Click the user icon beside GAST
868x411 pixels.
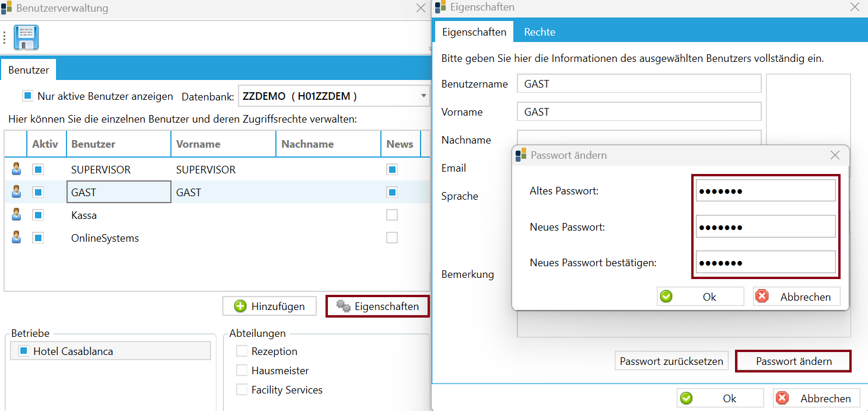[16, 191]
